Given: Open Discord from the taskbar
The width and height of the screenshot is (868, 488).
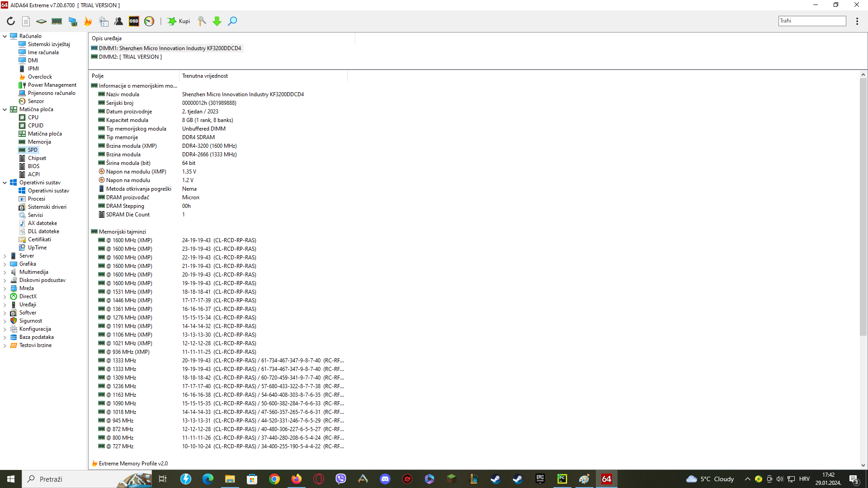Looking at the screenshot, I should [x=385, y=479].
